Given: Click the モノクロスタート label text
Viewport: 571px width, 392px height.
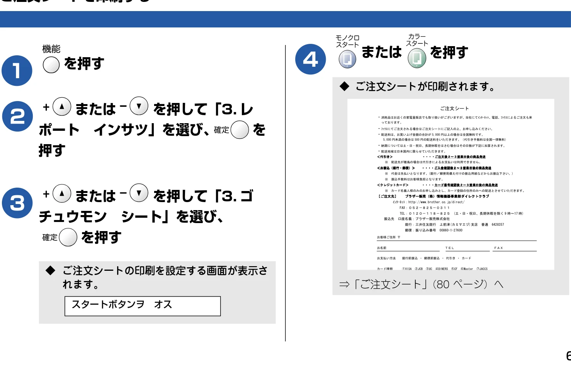Looking at the screenshot, I should 347,41.
